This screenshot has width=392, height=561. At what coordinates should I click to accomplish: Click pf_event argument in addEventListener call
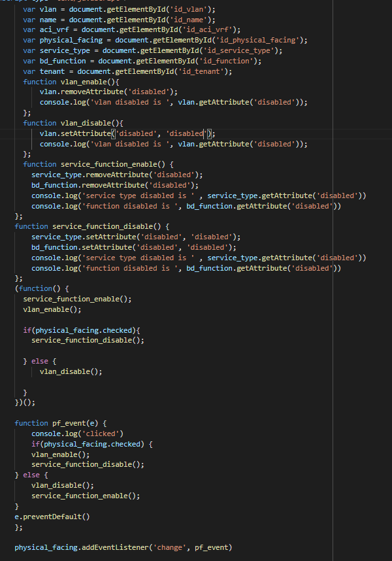click(212, 547)
